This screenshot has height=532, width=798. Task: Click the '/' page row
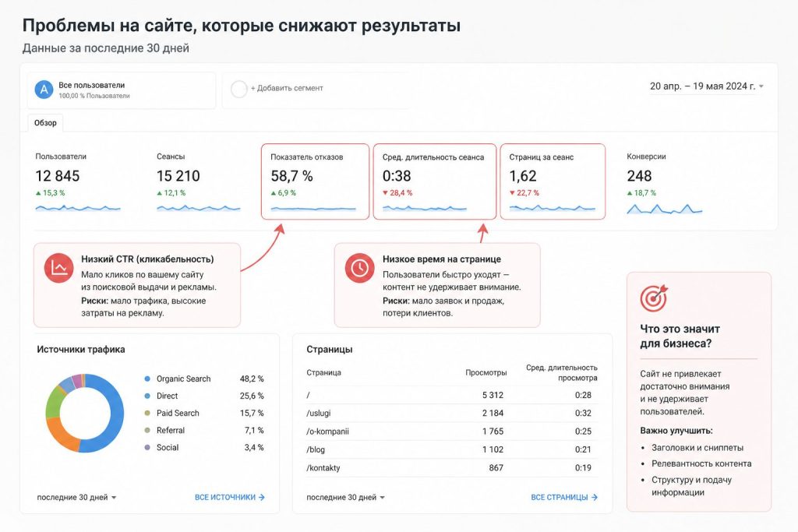coord(452,395)
